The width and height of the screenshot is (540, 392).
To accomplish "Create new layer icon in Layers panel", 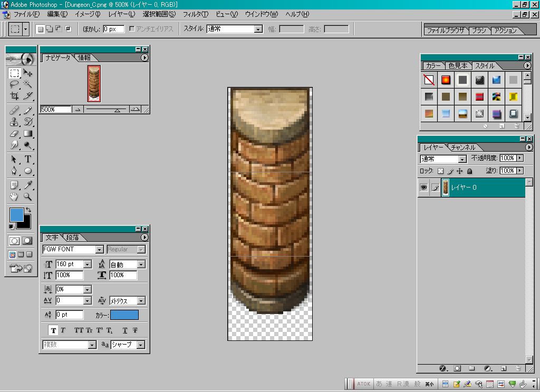I will coord(503,368).
